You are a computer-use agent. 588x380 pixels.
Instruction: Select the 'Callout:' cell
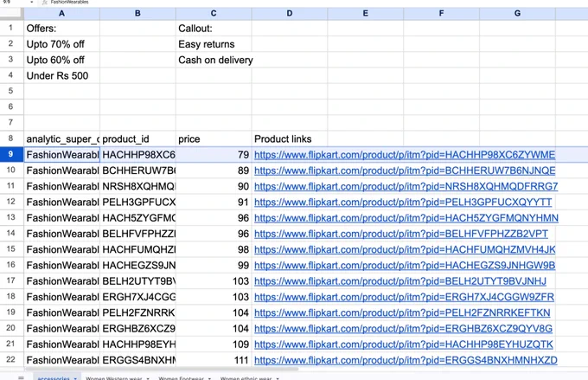[214, 29]
